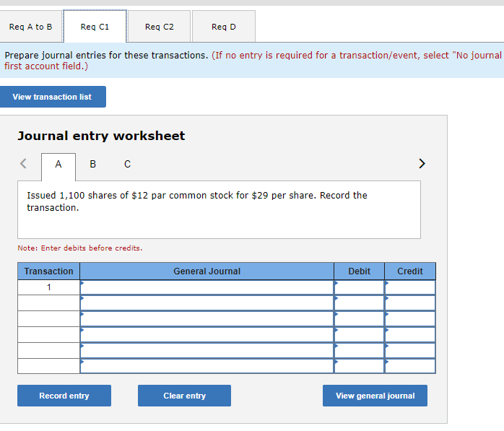The width and height of the screenshot is (504, 431).
Task: Click first row Debit amount field
Action: [360, 287]
